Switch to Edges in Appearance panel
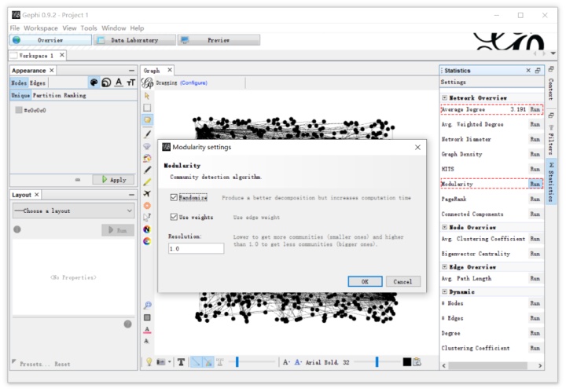Screen dimensions: 566x392 click(38, 83)
